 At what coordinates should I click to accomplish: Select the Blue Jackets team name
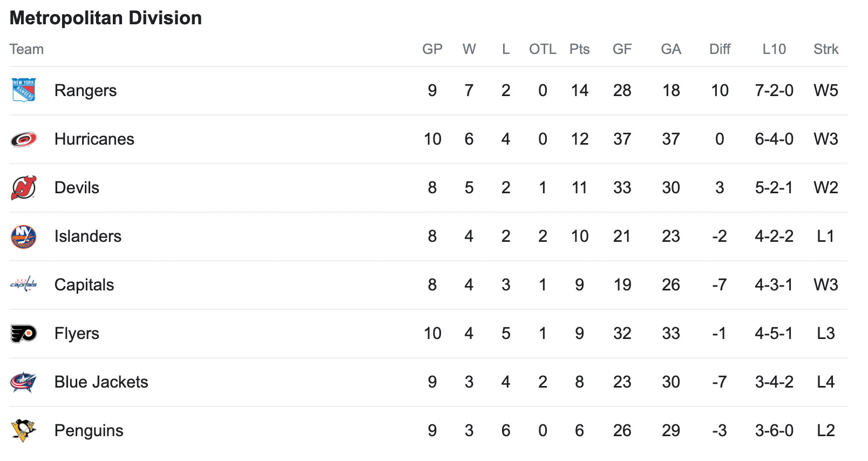coord(101,382)
